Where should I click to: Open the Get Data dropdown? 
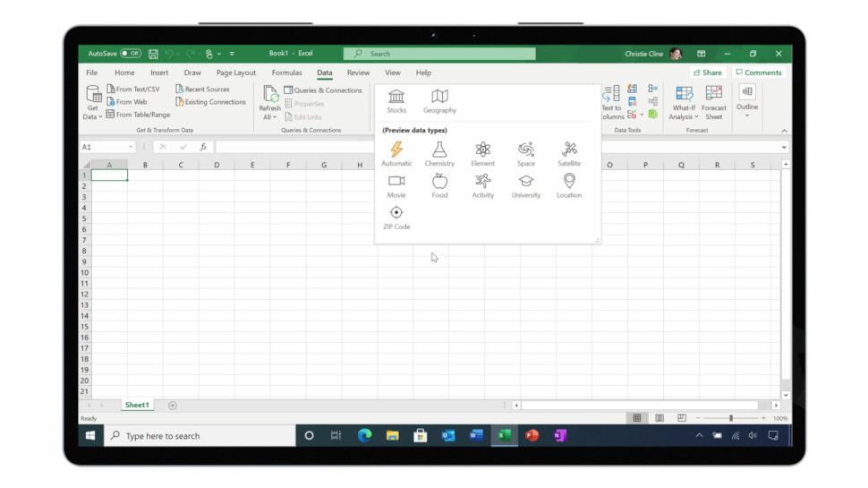[x=92, y=102]
